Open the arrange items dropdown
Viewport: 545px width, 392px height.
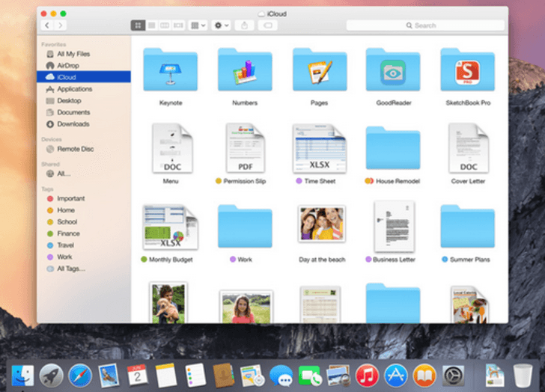[x=198, y=25]
